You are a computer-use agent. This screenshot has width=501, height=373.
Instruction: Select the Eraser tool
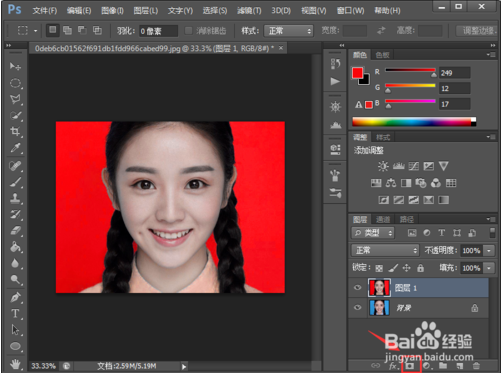(15, 230)
